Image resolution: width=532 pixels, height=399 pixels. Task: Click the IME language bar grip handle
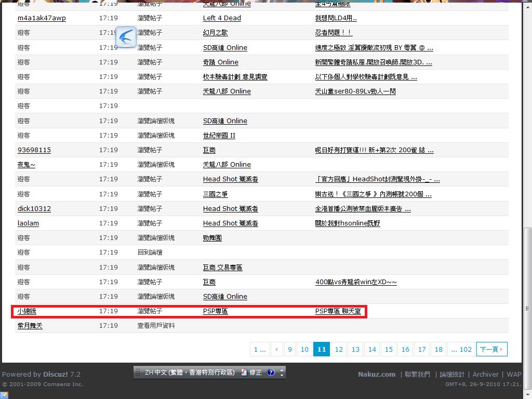click(x=137, y=373)
